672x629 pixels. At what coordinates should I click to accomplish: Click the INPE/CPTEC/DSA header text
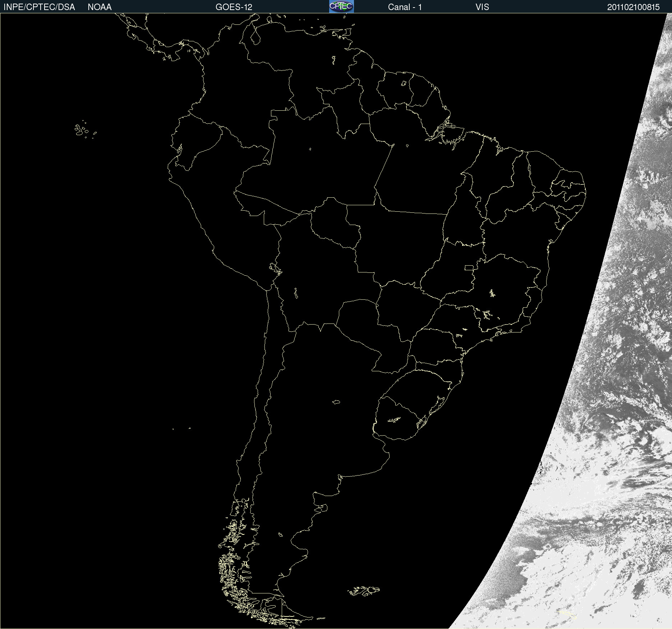pyautogui.click(x=39, y=7)
